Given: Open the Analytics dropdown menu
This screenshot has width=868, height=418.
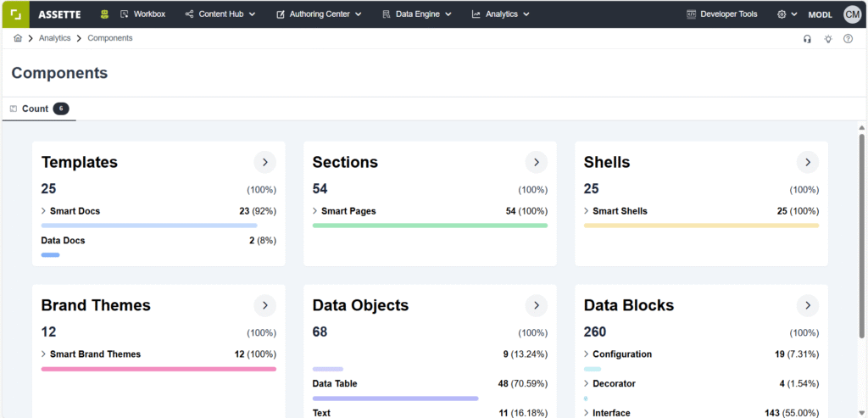Looking at the screenshot, I should pos(500,14).
